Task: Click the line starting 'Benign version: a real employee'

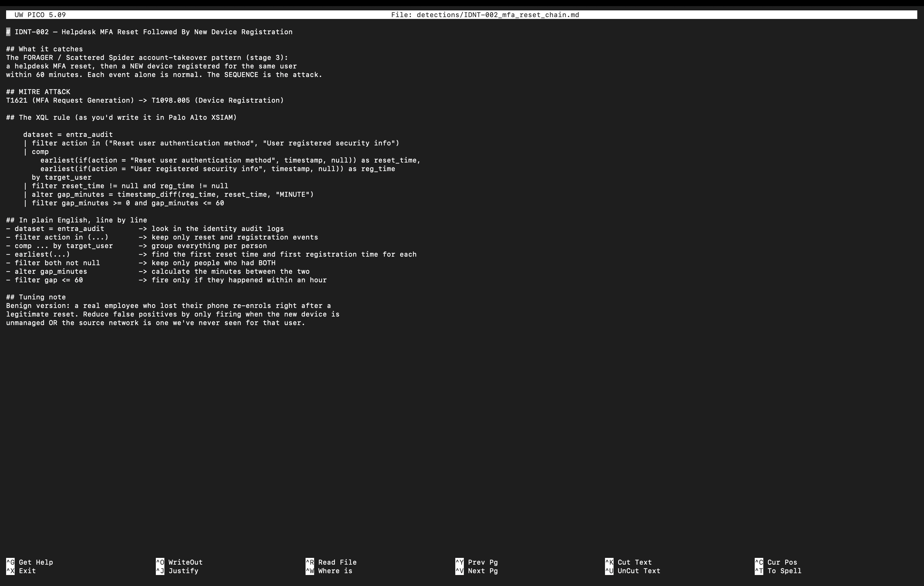Action: click(x=168, y=306)
